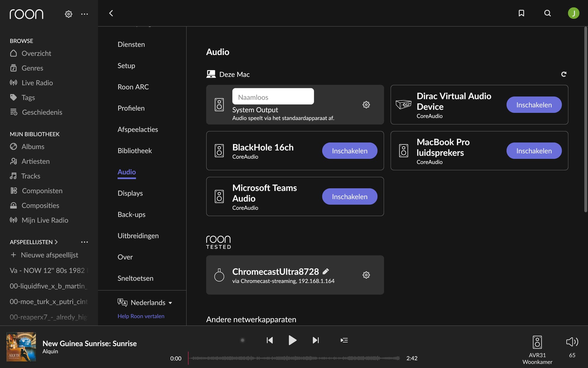Open the Bibliotheek settings tab
Screen dimensions: 588x368
(135, 151)
